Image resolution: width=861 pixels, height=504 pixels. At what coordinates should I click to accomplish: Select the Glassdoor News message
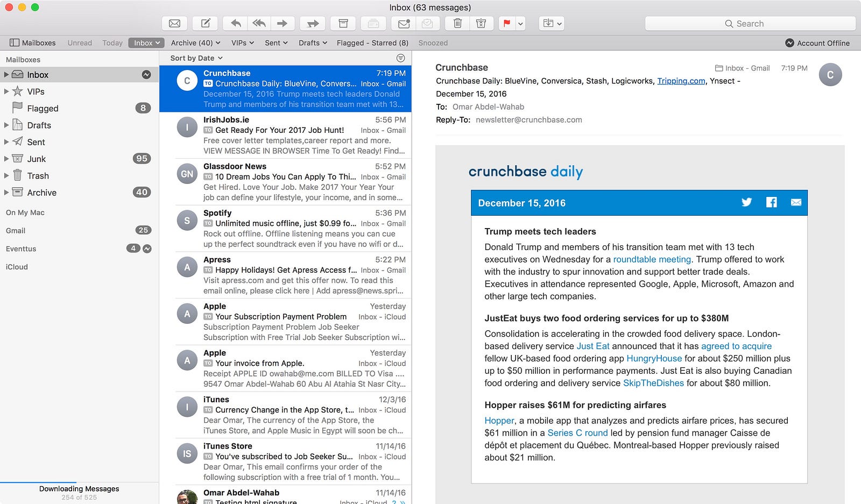click(285, 182)
